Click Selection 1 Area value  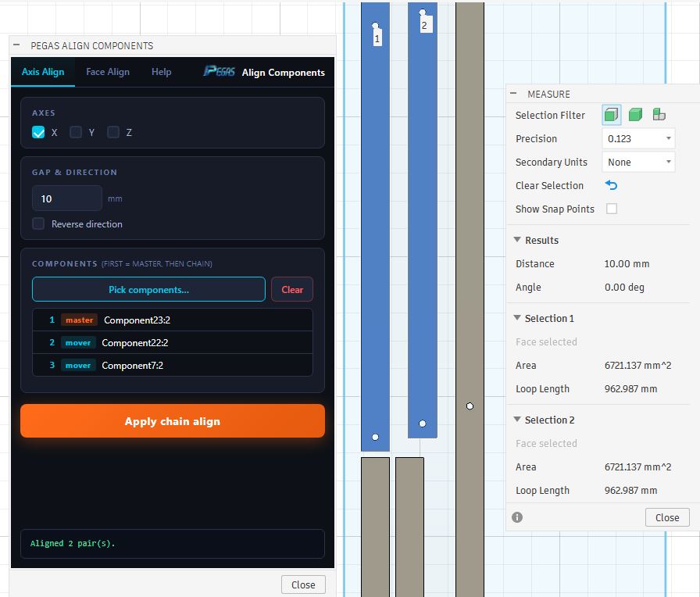click(638, 365)
